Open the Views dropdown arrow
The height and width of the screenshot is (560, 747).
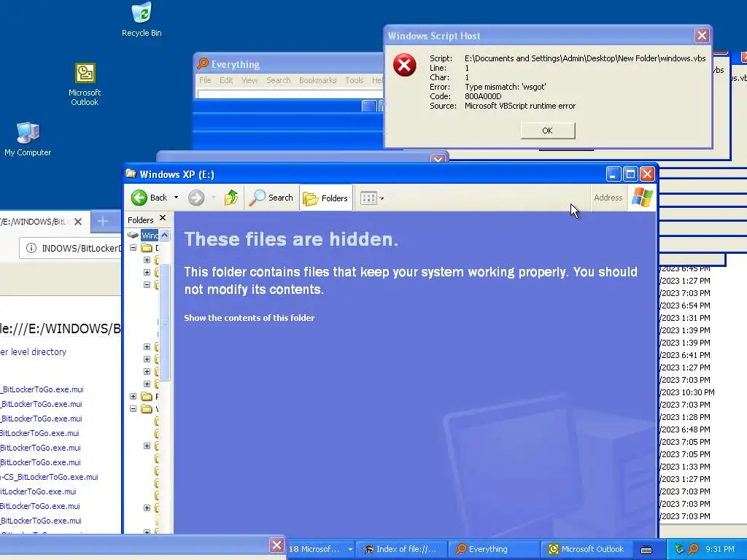coord(382,198)
